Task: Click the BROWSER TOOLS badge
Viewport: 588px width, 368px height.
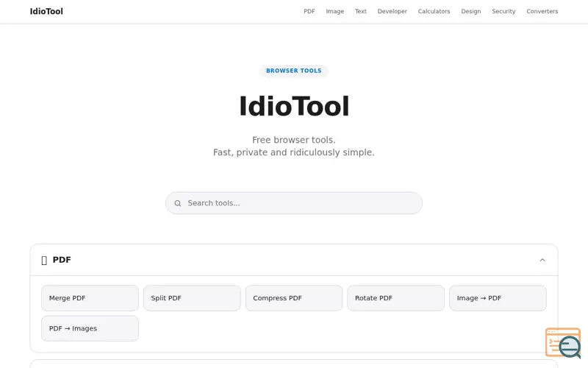Action: click(294, 71)
